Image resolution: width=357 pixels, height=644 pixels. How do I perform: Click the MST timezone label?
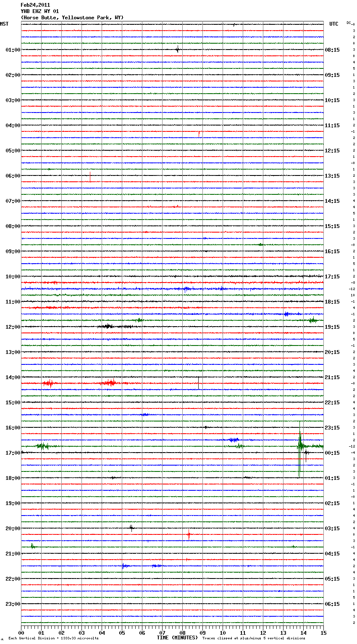(4, 24)
